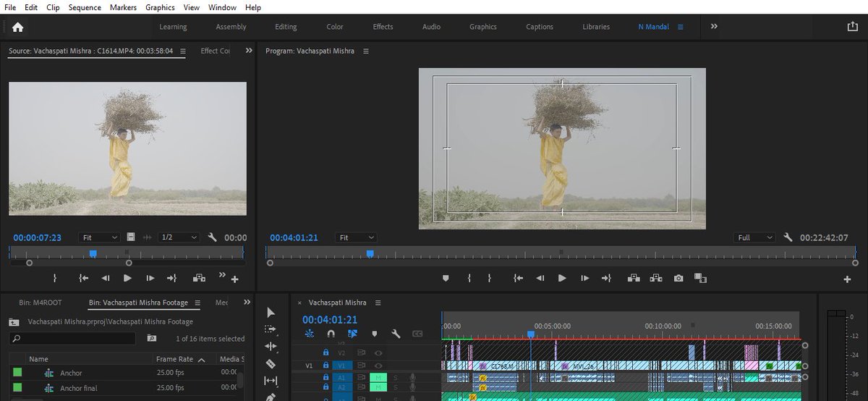This screenshot has width=868, height=401.
Task: Toggle Snap in timeline
Action: coord(331,334)
